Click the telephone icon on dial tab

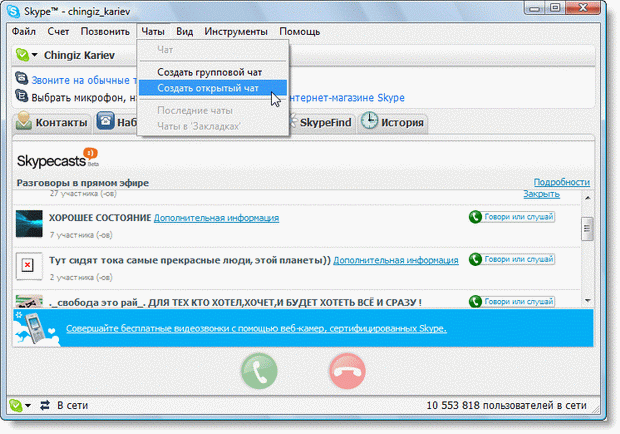106,120
